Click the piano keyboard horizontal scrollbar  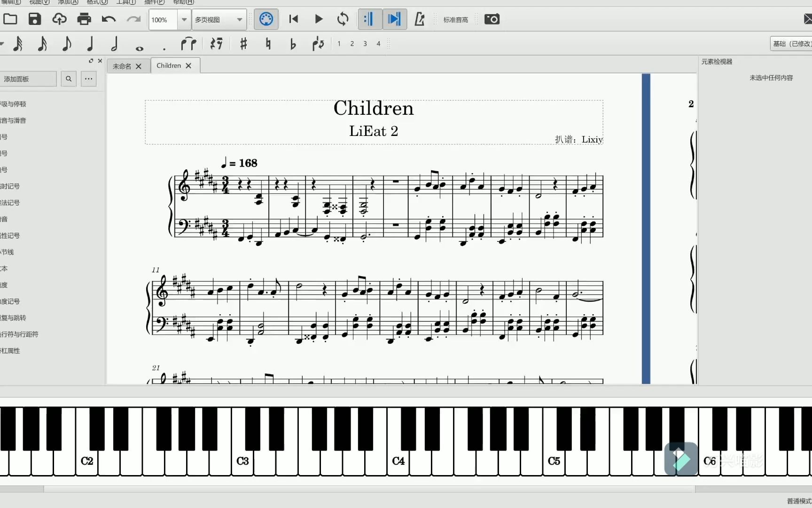(369, 489)
